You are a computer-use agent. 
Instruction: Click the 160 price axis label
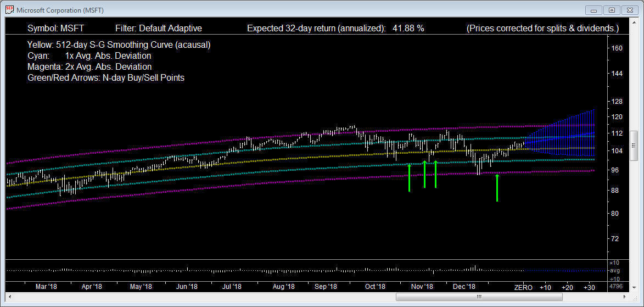point(617,48)
